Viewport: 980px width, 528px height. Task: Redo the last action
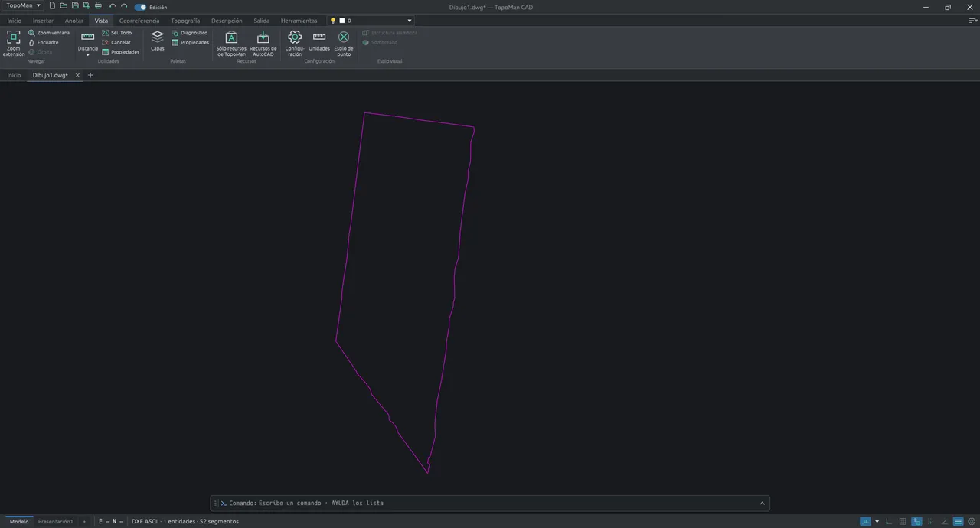tap(124, 6)
